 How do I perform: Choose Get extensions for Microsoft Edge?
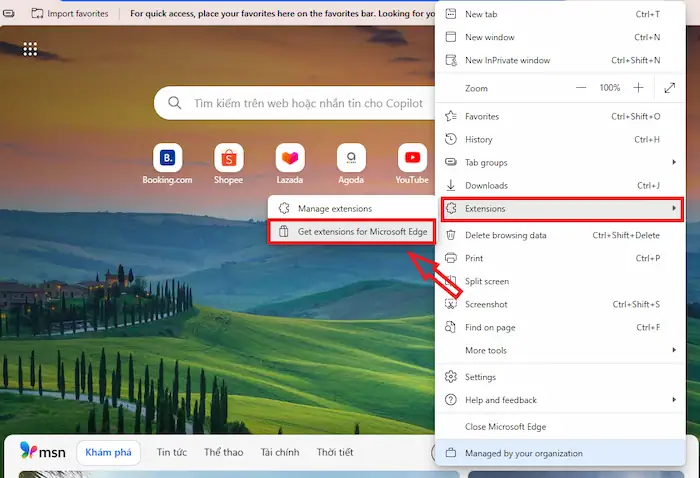point(351,232)
